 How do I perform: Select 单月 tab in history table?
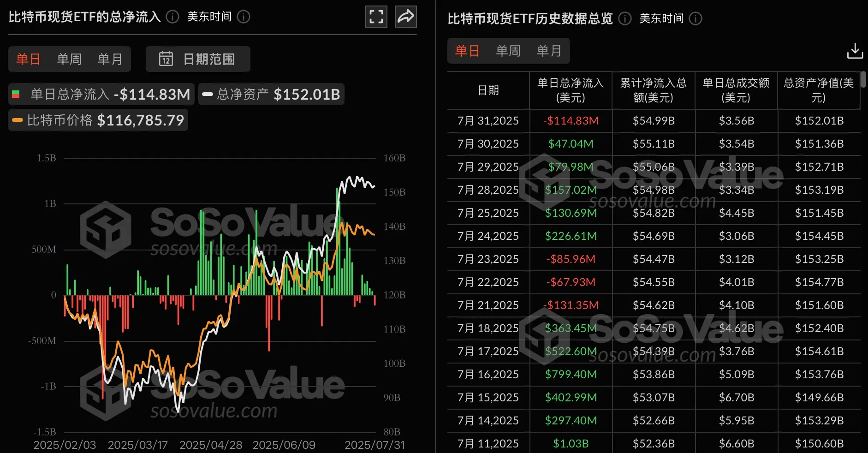549,51
